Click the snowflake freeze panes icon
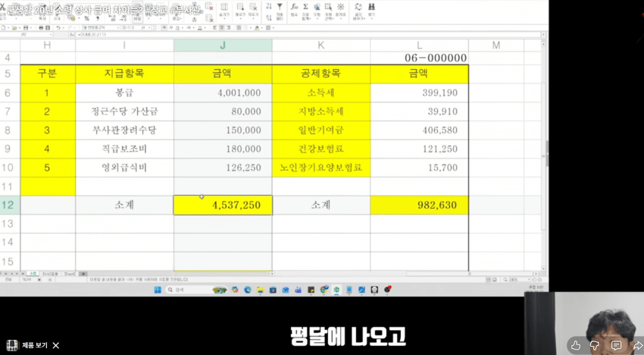 coord(340,7)
